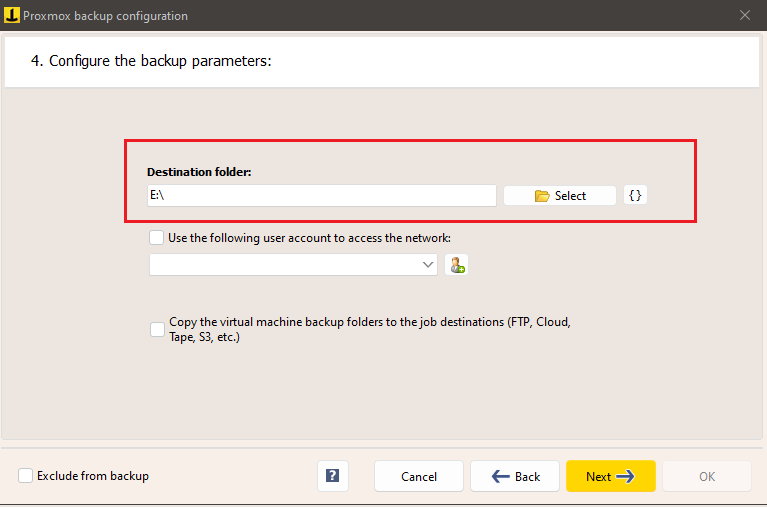767x508 pixels.
Task: Click the Destination folder path field
Action: pyautogui.click(x=321, y=196)
